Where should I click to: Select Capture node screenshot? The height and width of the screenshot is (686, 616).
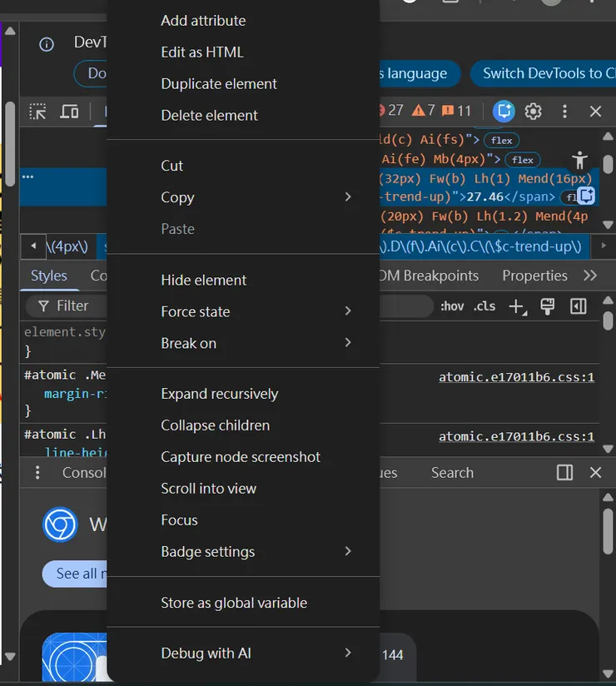coord(243,457)
